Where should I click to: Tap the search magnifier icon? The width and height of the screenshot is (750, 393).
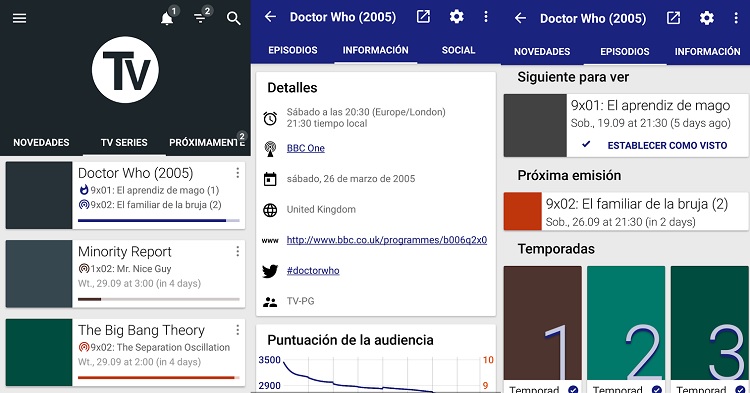click(x=233, y=18)
